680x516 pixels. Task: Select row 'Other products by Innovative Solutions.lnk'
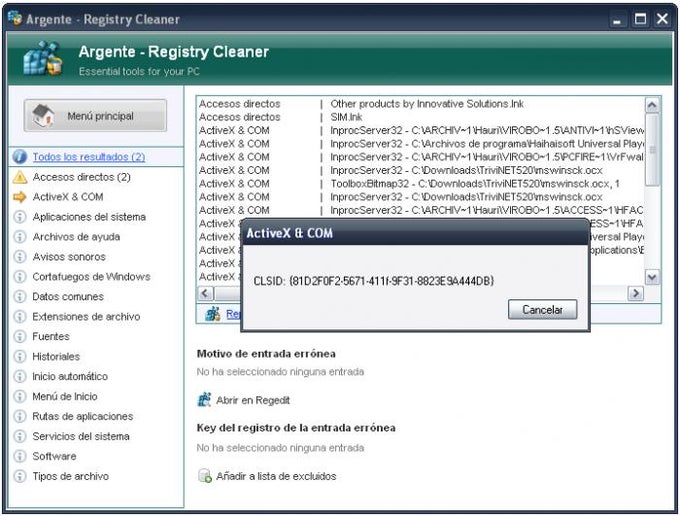(x=421, y=104)
